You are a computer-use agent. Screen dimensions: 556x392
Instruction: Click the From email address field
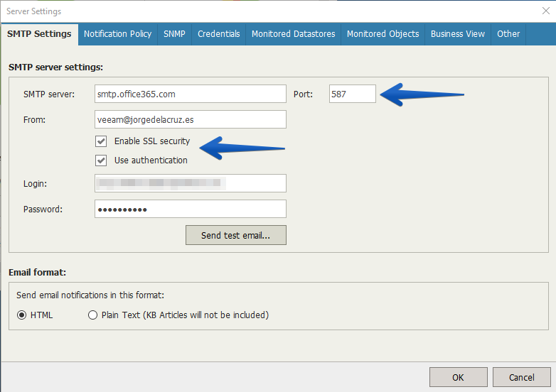[x=191, y=119]
